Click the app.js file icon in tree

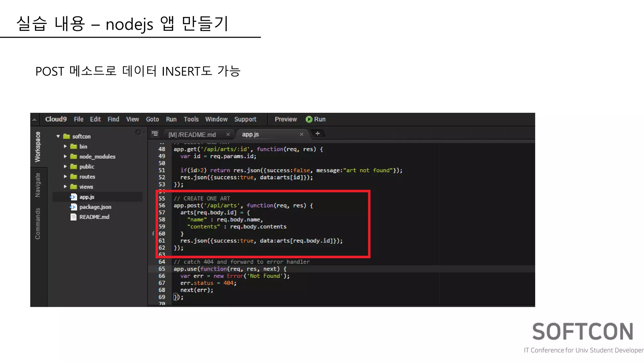point(73,197)
